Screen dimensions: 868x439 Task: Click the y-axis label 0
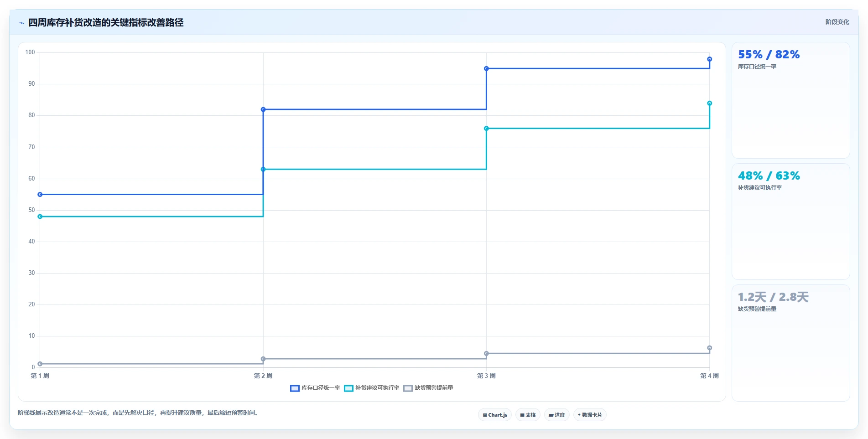click(33, 367)
